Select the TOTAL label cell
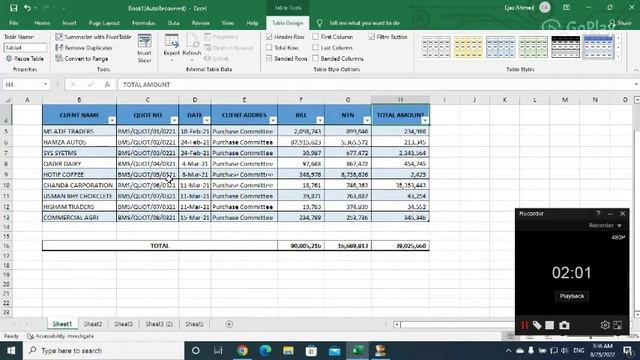 pos(160,246)
